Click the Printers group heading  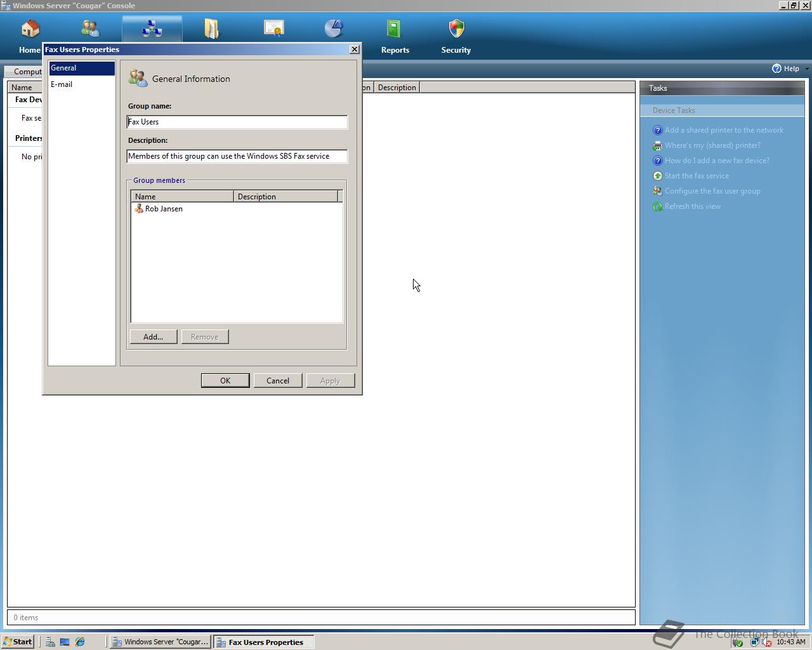29,138
